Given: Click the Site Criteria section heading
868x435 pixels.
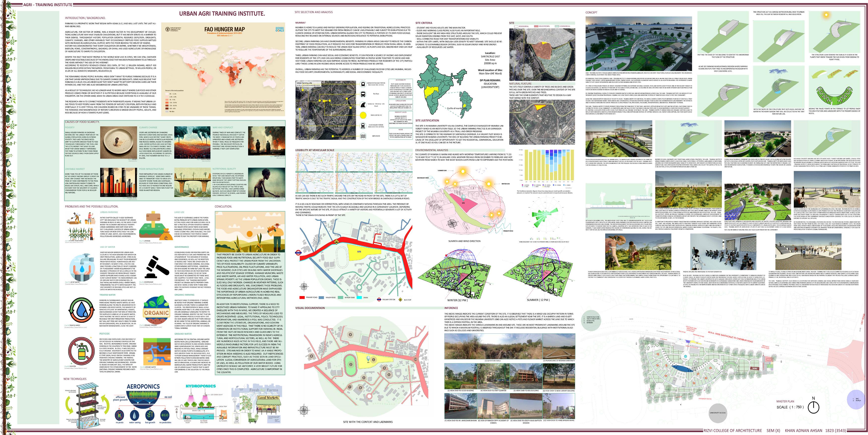Looking at the screenshot, I should (423, 23).
